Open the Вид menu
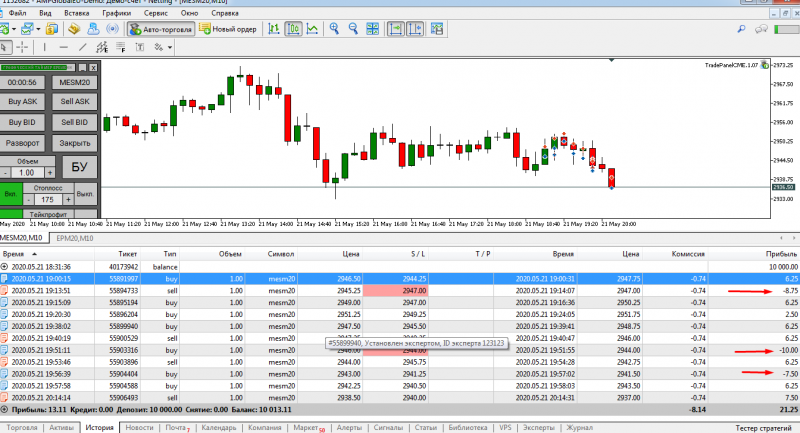Viewport: 800px width, 433px height. [45, 13]
